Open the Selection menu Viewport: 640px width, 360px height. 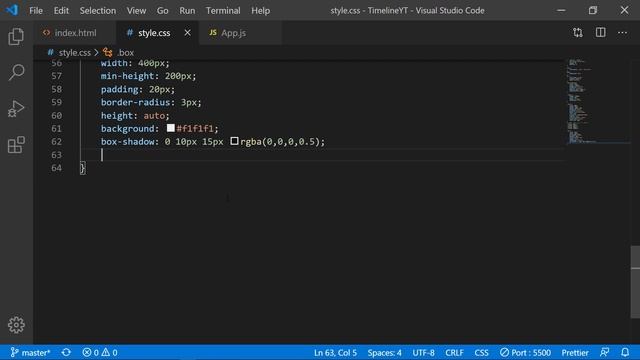[98, 11]
